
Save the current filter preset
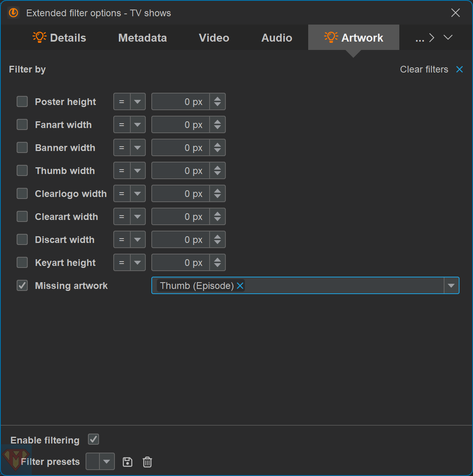tap(128, 462)
